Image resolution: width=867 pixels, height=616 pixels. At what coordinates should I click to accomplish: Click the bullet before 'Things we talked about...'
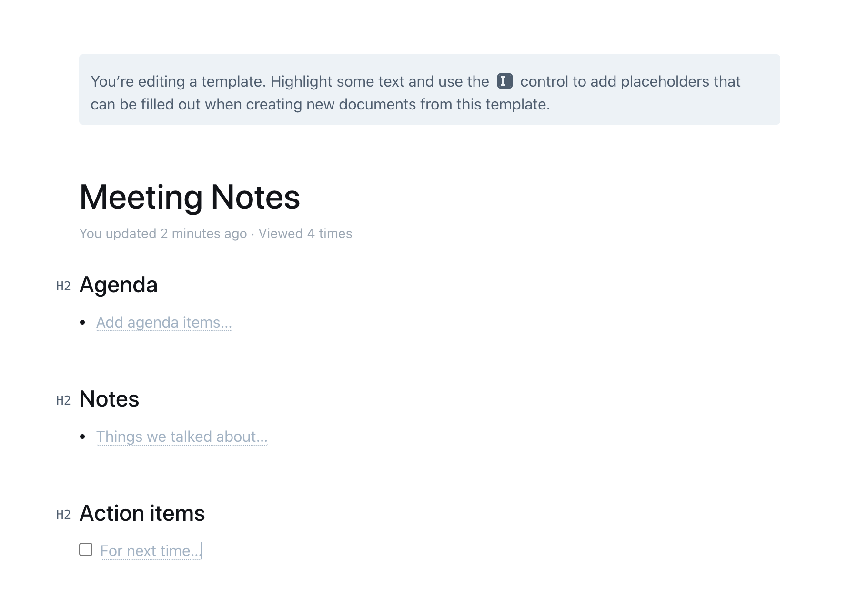[x=83, y=437]
